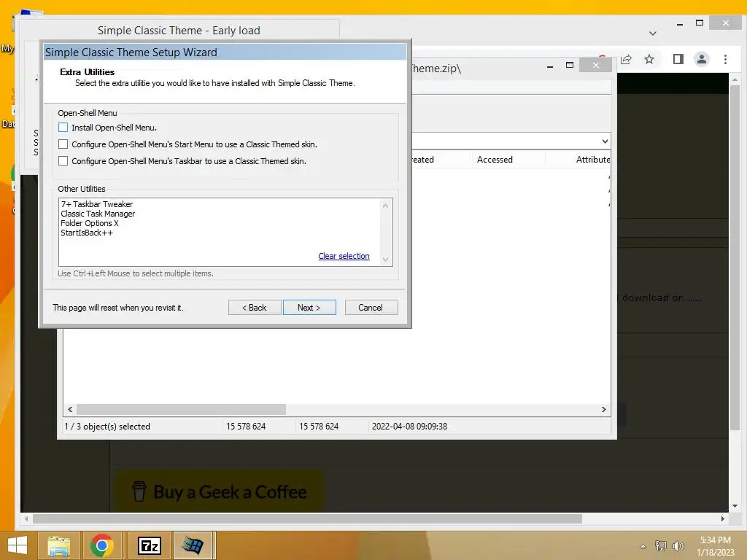Maximize the 7-Zip window
This screenshot has width=747, height=560.
point(569,65)
